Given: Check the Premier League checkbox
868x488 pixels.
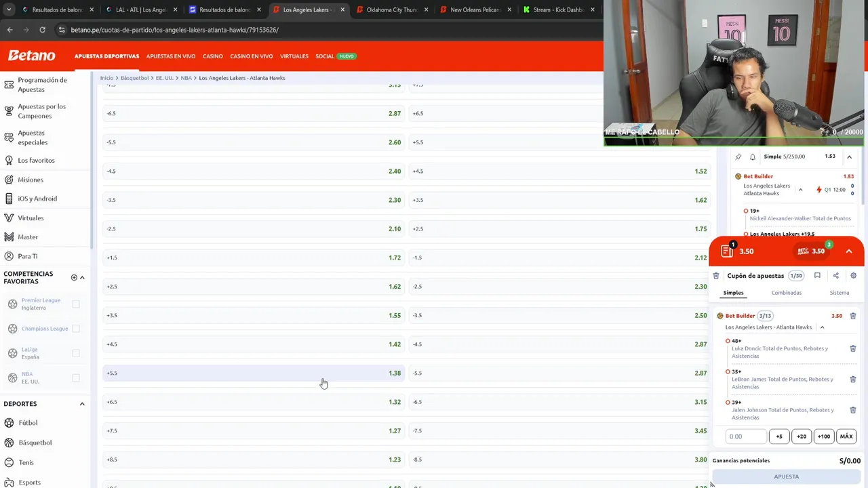Looking at the screenshot, I should 76,304.
